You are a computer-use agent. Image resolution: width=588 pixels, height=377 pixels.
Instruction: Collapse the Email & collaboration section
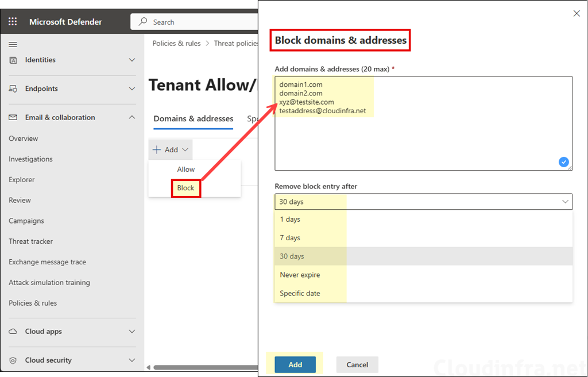(x=132, y=117)
